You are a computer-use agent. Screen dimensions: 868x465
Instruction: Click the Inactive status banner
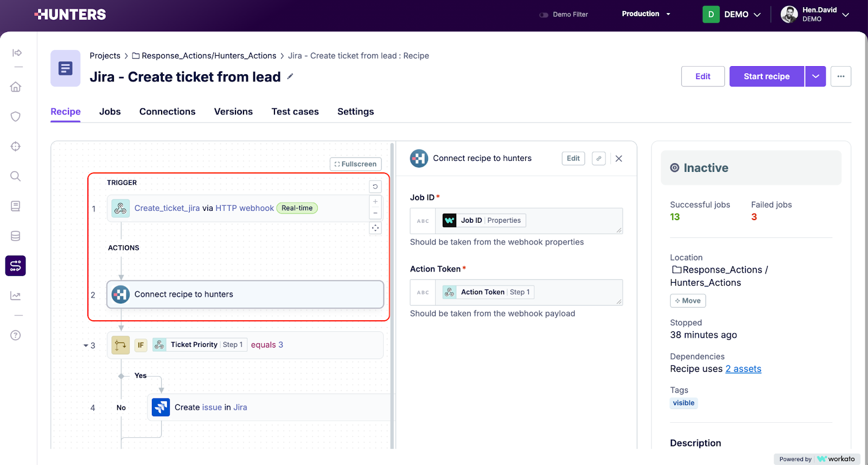click(751, 168)
